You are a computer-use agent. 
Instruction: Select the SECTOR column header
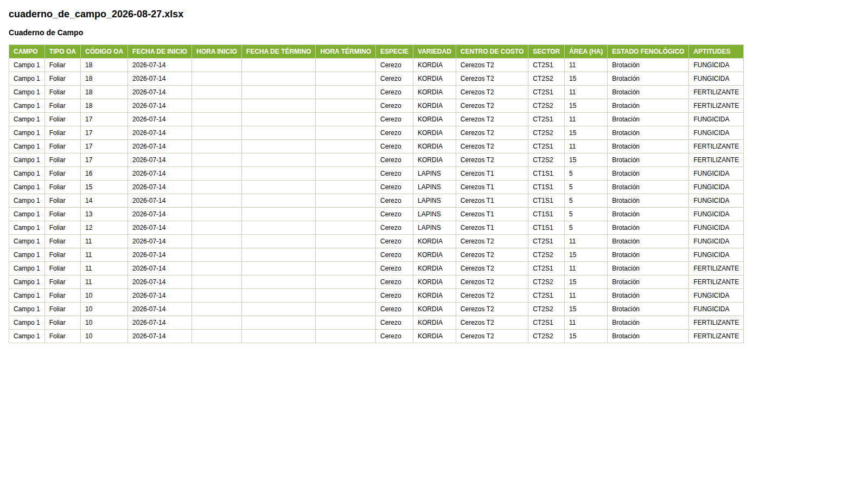(x=546, y=52)
